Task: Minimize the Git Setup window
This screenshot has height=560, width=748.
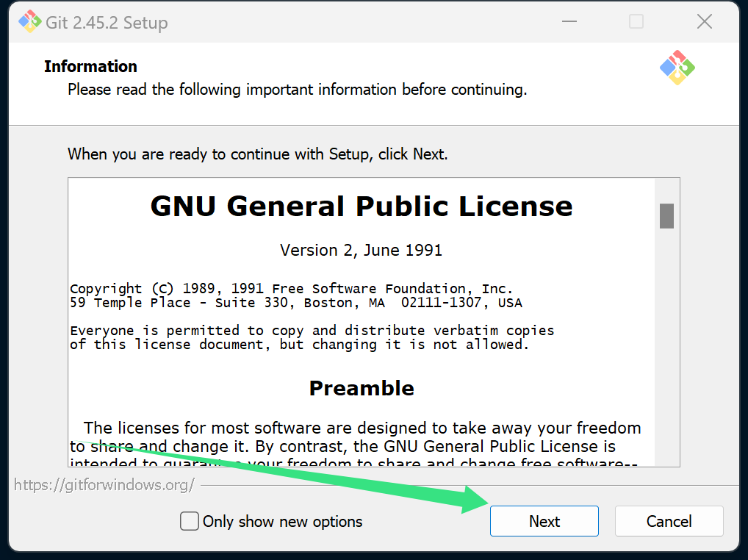Action: pos(569,22)
